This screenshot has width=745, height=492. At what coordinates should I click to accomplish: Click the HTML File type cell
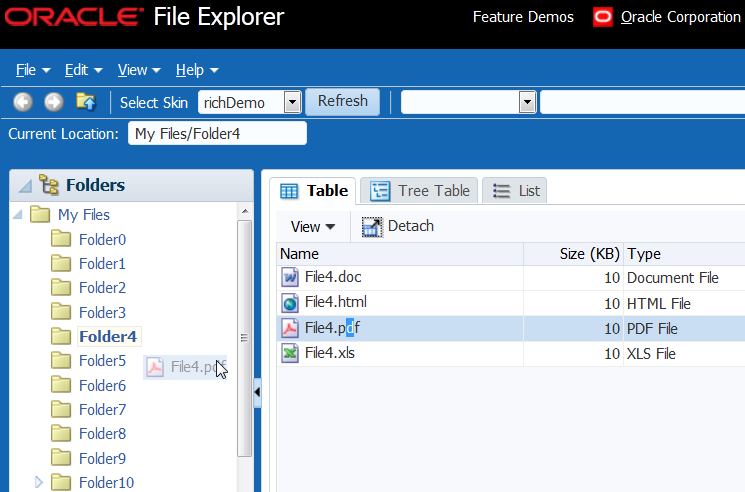point(659,303)
